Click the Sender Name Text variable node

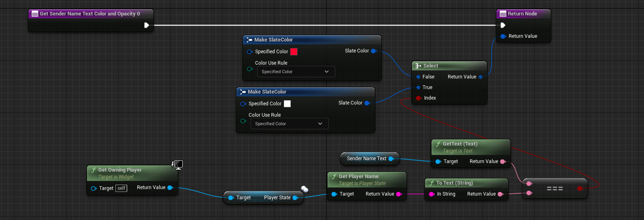click(x=366, y=159)
